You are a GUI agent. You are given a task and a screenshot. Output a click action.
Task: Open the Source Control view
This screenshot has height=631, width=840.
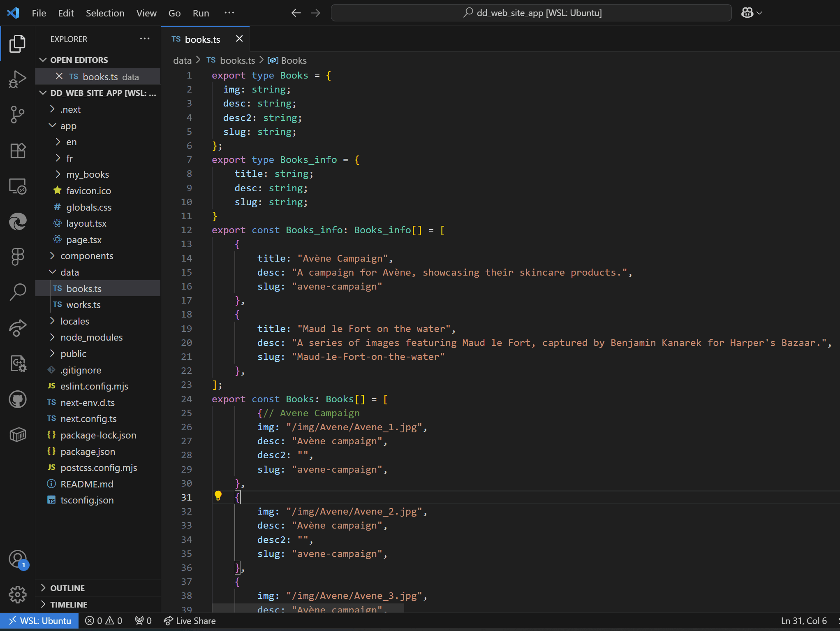(17, 115)
